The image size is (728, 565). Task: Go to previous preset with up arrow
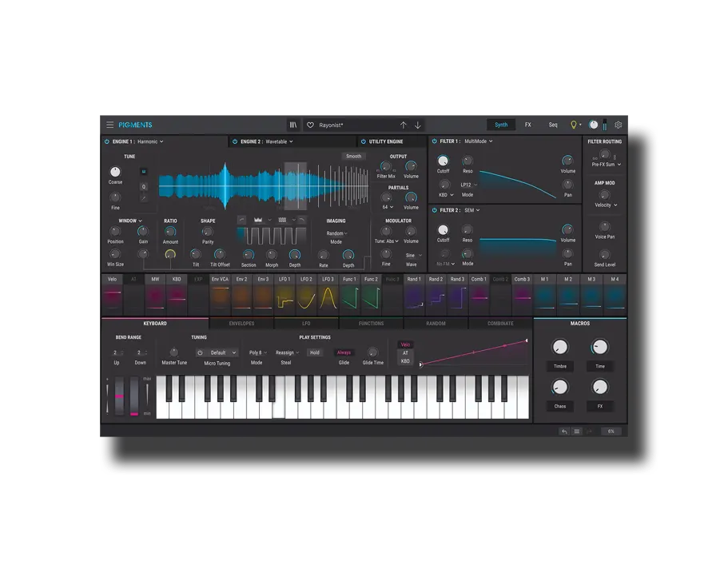(404, 125)
